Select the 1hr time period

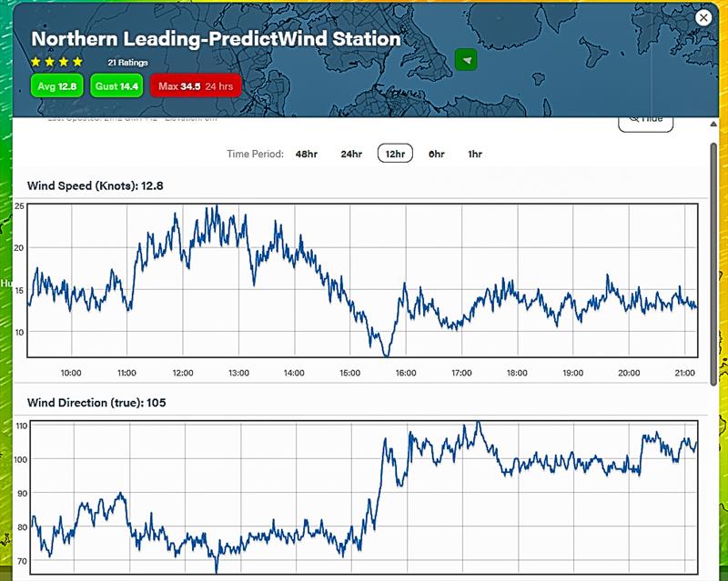[x=475, y=154]
